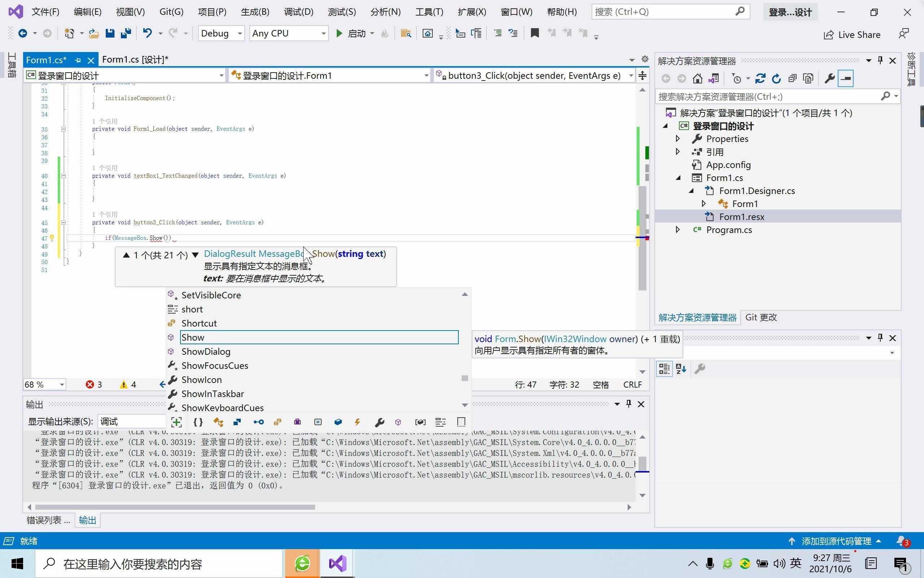Click the Comment Selection toolbar icon
Viewport: 924px width, 578px height.
coord(498,34)
